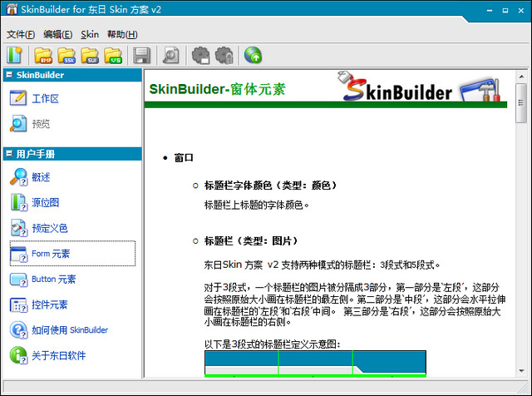The width and height of the screenshot is (532, 396).
Task: Click the 概述 help icon
Action: coord(18,177)
